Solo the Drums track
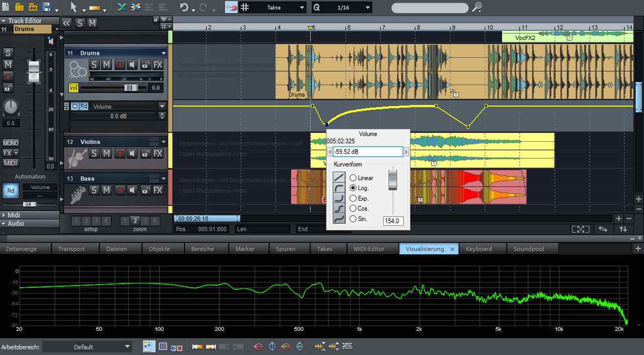The image size is (644, 355). click(94, 64)
